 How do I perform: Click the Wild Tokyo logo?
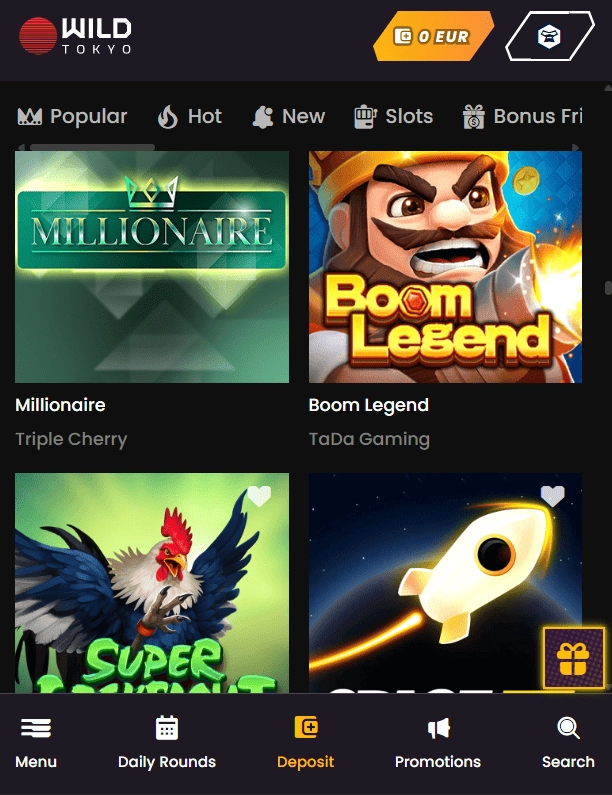[75, 36]
